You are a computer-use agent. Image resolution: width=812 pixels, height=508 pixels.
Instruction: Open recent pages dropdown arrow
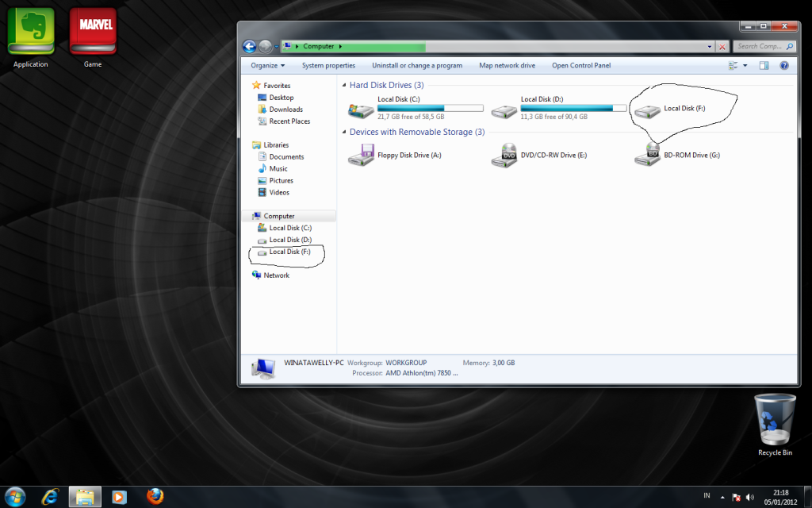pyautogui.click(x=277, y=47)
